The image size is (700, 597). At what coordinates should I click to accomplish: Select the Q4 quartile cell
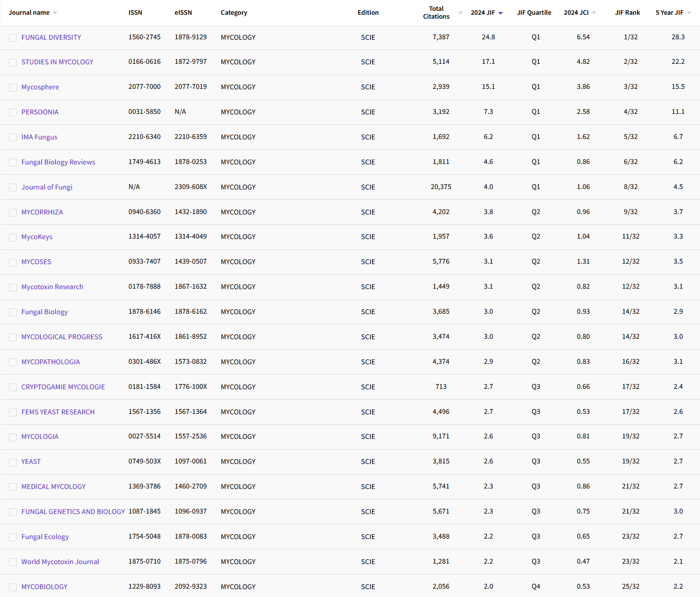pyautogui.click(x=536, y=586)
